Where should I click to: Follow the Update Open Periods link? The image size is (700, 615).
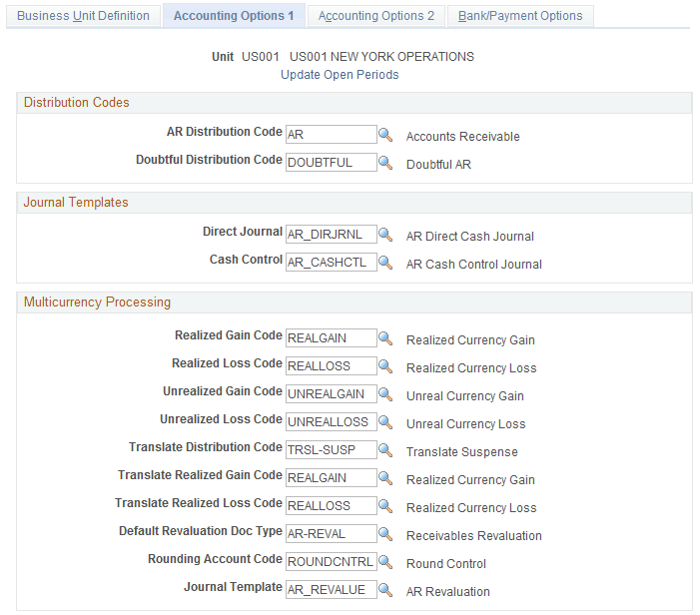(340, 75)
